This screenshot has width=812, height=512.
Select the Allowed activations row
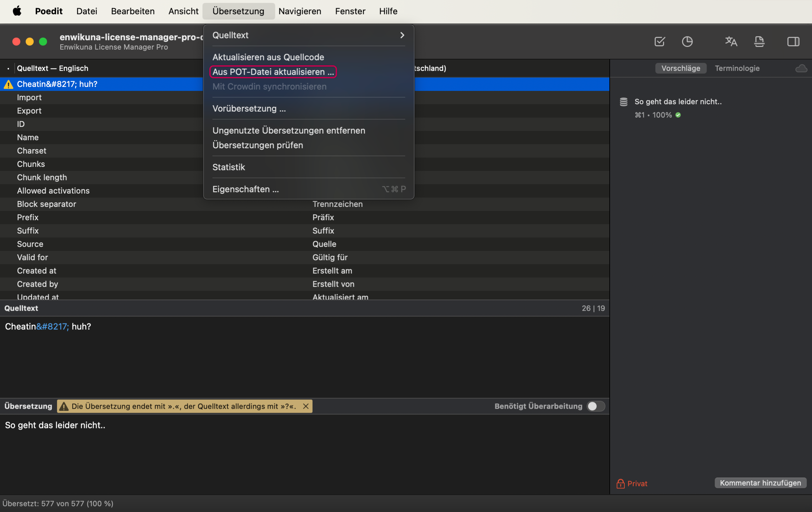tap(305, 191)
